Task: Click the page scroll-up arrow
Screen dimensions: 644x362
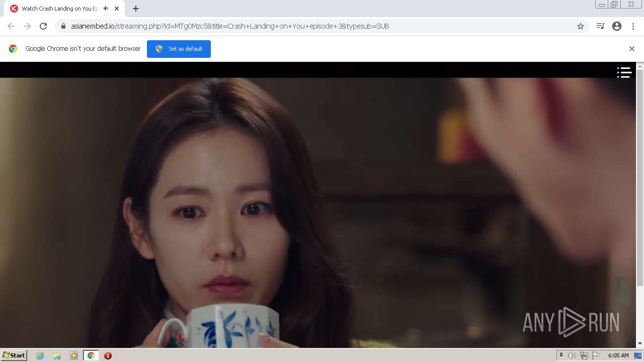Action: 640,66
